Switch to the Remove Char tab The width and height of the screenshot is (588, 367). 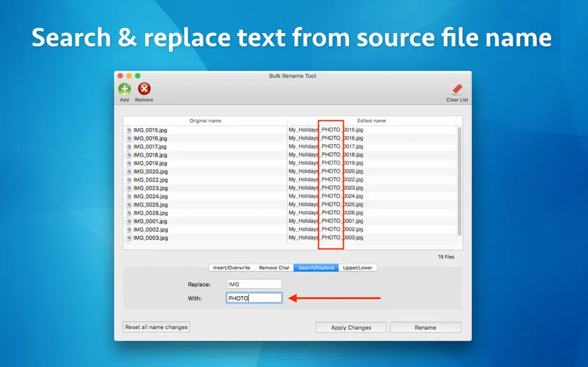pyautogui.click(x=274, y=268)
